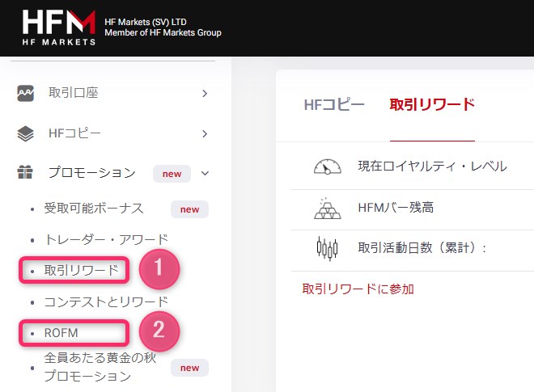Open the プロモーション sidebar menu

[92, 172]
